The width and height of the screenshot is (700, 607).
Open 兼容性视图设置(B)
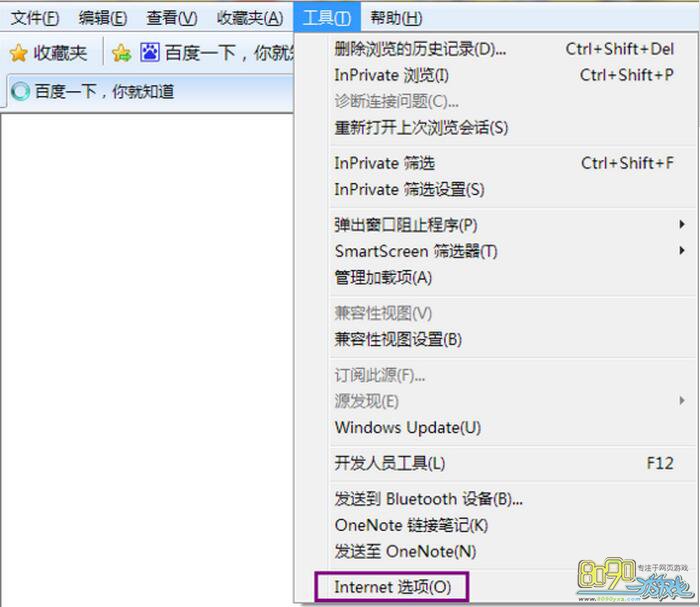coord(398,339)
